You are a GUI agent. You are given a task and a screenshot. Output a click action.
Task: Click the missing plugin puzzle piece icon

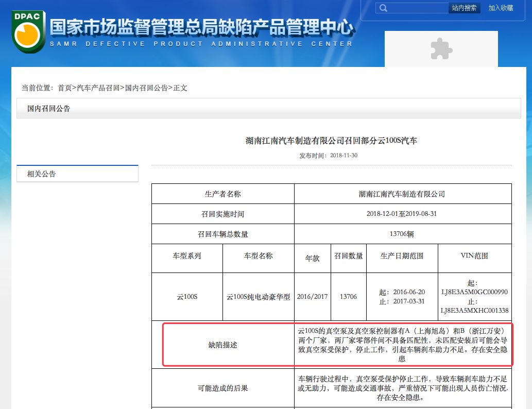[441, 48]
